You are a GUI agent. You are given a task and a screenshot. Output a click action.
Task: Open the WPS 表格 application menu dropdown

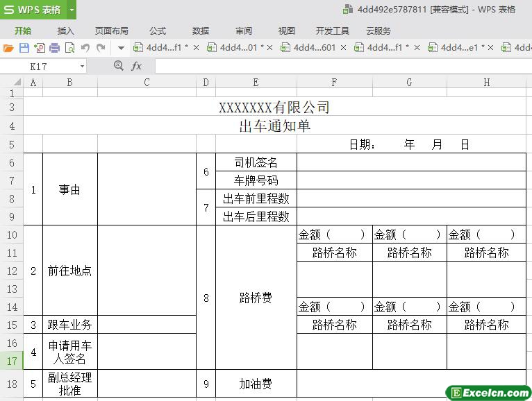tap(72, 10)
